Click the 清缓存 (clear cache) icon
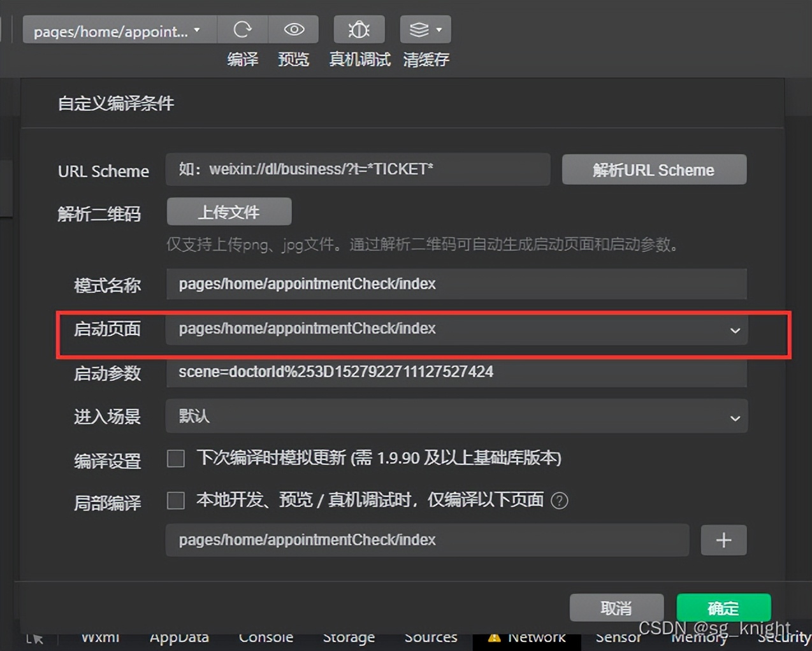 coord(419,29)
